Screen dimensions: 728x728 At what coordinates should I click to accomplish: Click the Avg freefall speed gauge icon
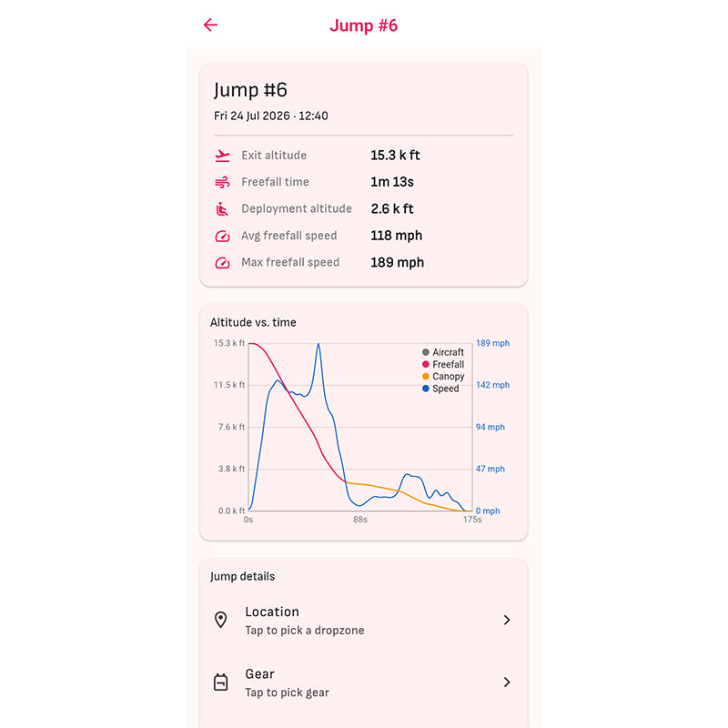point(222,236)
